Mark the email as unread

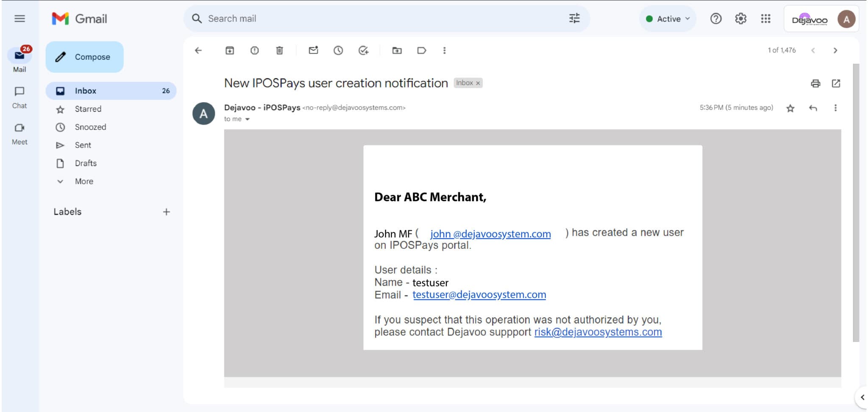[x=313, y=50]
